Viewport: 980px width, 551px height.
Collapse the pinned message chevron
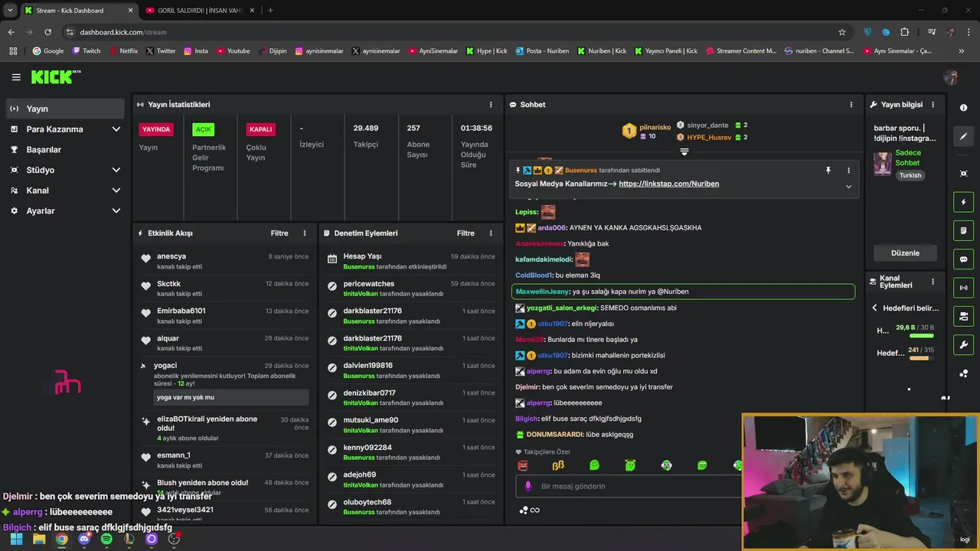click(x=848, y=186)
